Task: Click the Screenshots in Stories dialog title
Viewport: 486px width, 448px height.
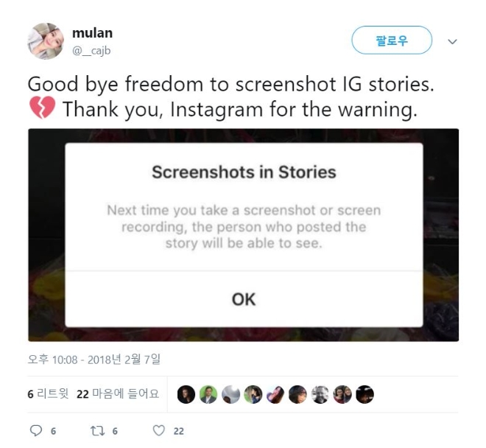Action: (244, 172)
